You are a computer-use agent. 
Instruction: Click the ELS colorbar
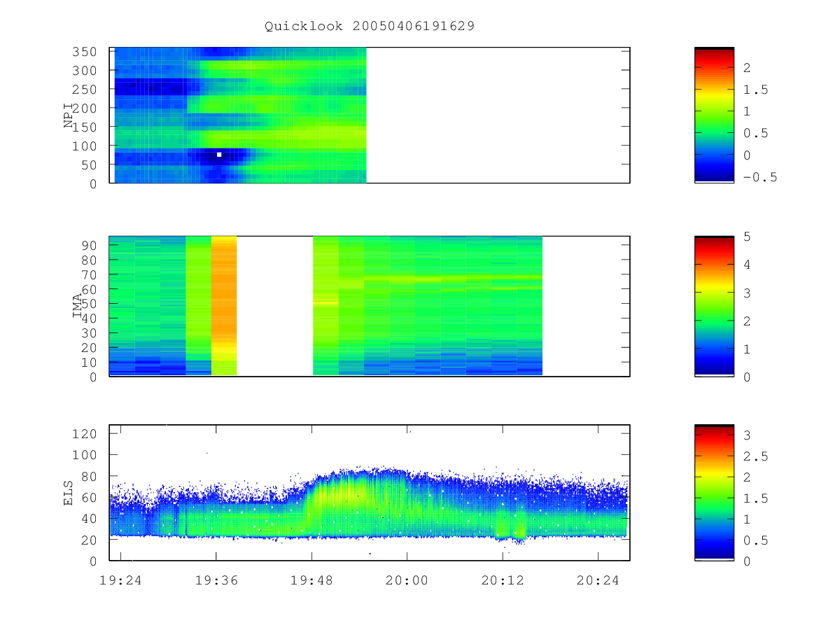(714, 492)
